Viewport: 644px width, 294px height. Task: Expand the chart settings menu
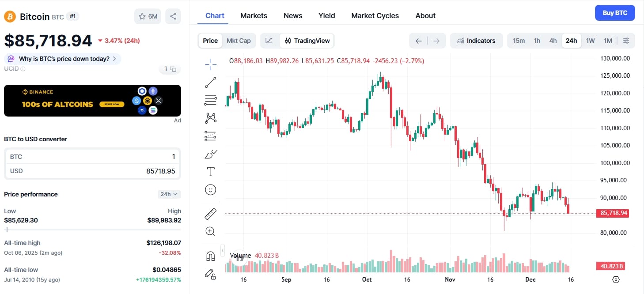[x=626, y=40]
